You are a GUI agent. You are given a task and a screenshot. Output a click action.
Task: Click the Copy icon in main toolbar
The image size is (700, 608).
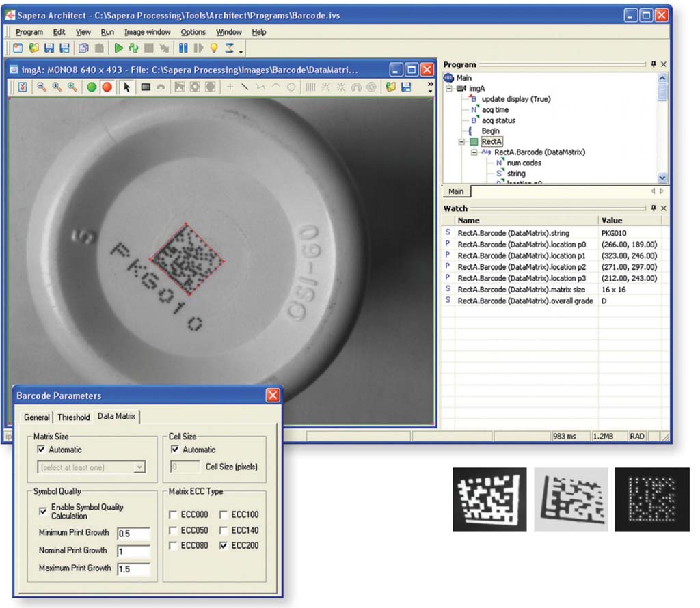[83, 48]
